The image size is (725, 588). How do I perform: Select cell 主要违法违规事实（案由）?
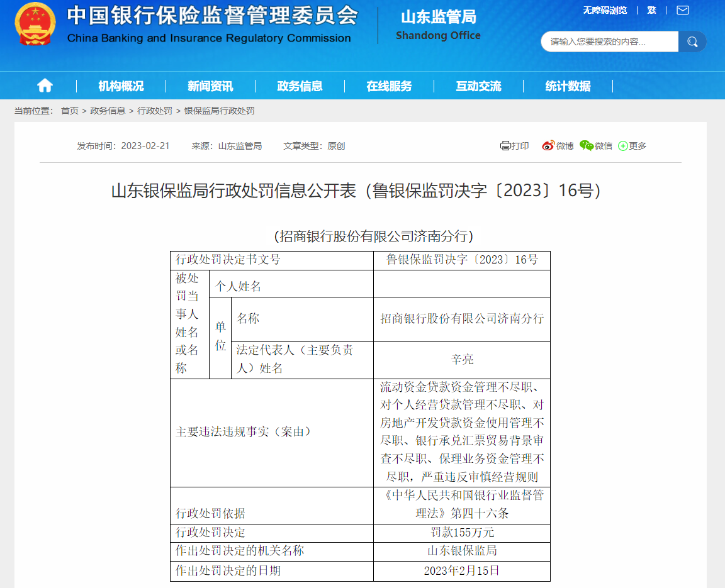click(272, 432)
